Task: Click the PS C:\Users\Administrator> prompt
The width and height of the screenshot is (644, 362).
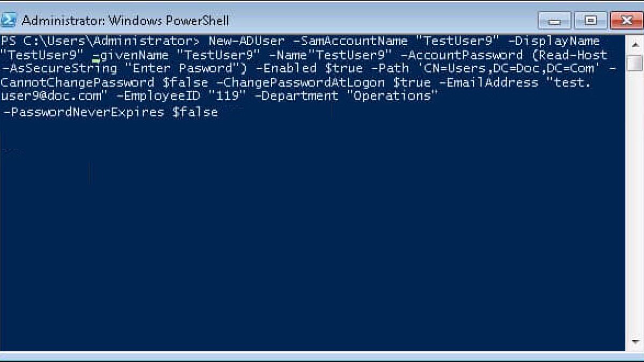Action: (x=100, y=41)
